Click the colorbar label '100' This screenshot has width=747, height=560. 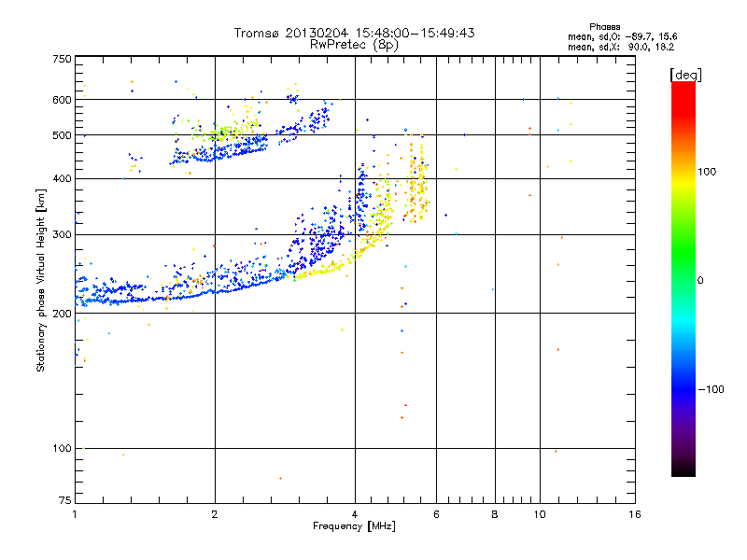point(707,172)
